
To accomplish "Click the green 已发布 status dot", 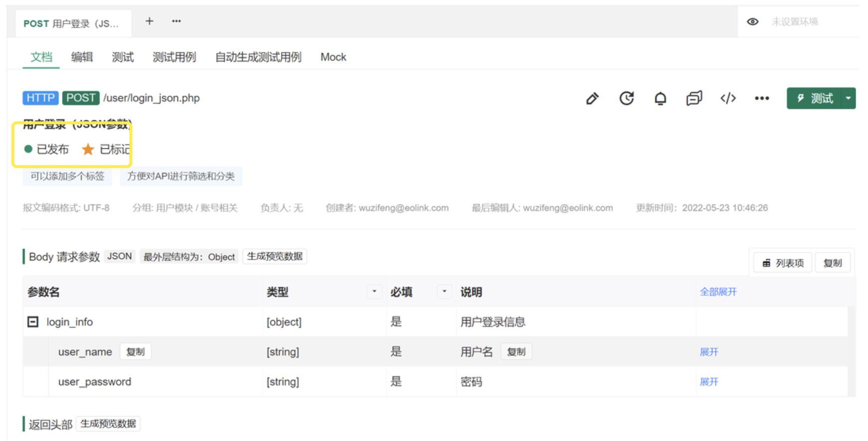I will pos(28,149).
